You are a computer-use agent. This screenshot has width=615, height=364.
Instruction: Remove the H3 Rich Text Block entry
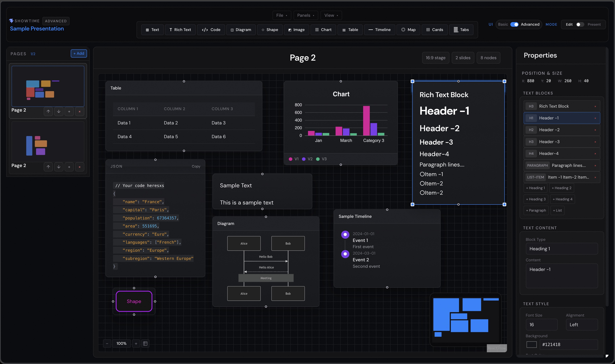(595, 106)
